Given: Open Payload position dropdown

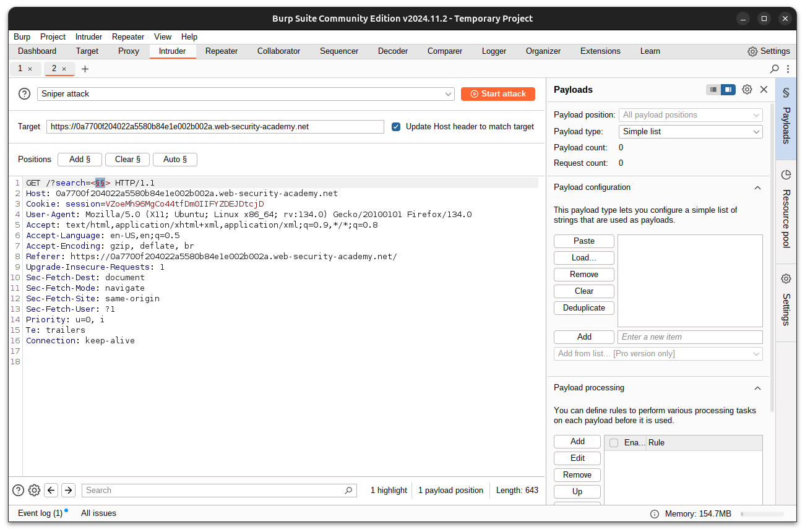Looking at the screenshot, I should tap(691, 115).
